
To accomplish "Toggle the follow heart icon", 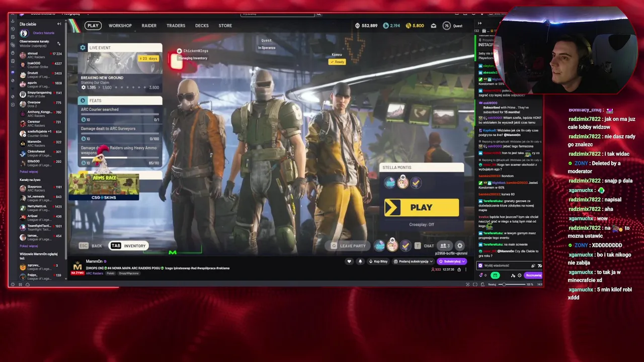I will pyautogui.click(x=349, y=261).
